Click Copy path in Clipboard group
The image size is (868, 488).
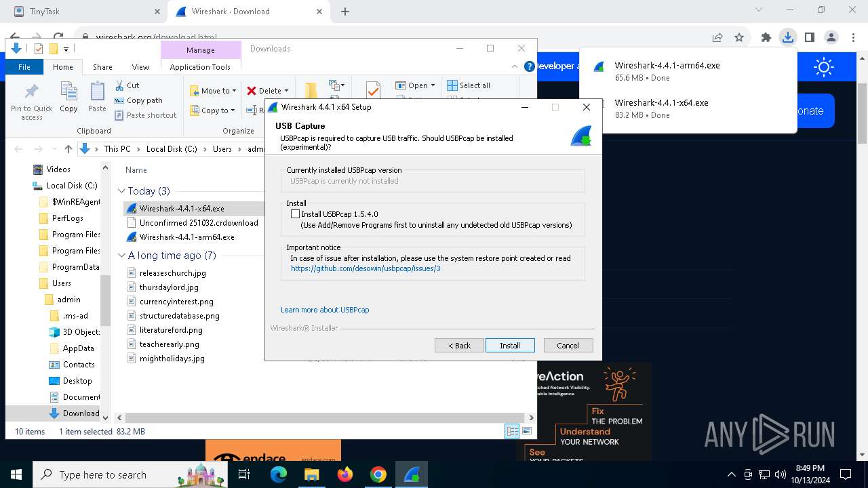tap(138, 100)
